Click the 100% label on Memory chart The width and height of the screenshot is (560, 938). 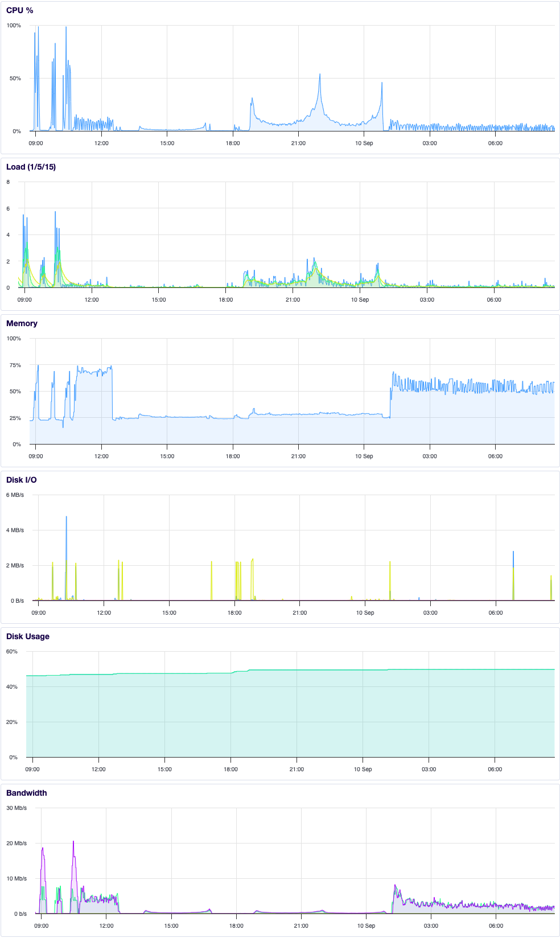pos(14,339)
